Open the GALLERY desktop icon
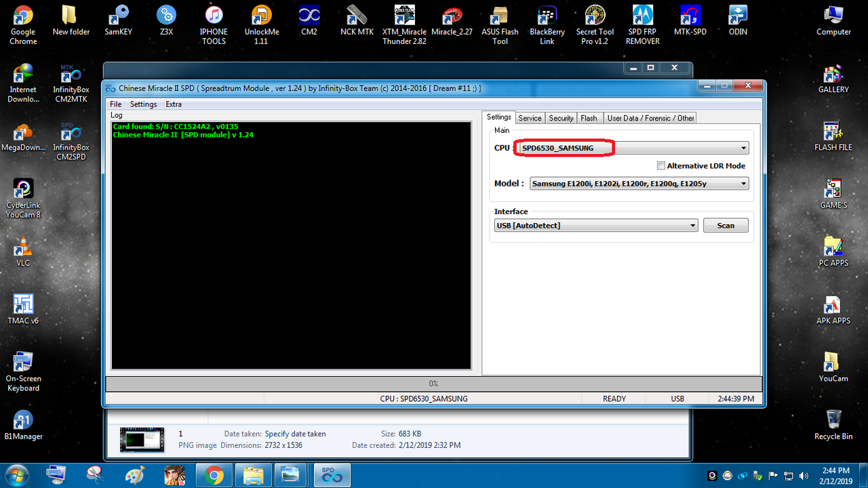The image size is (868, 488). pos(833,78)
